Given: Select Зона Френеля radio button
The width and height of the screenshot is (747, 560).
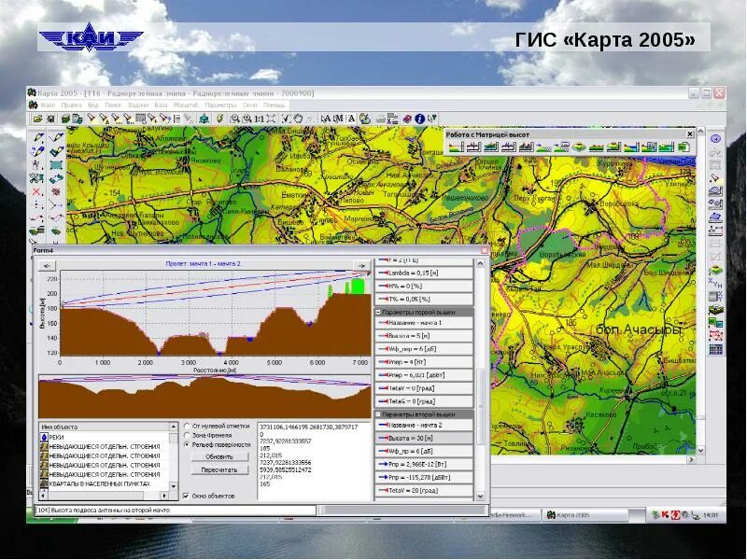Looking at the screenshot, I should click(187, 435).
